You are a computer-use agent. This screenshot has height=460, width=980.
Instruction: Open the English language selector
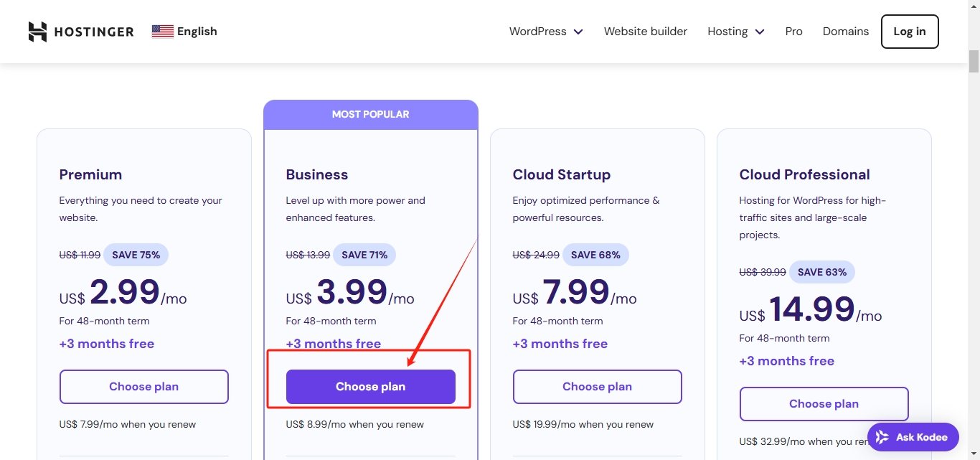[x=197, y=32]
